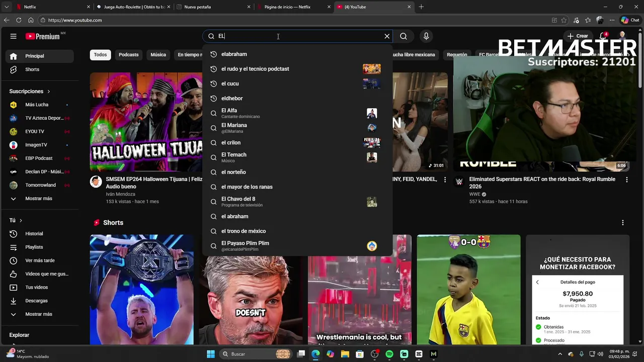Open Descargas in the sidebar
Image resolution: width=644 pixels, height=362 pixels.
point(39,301)
